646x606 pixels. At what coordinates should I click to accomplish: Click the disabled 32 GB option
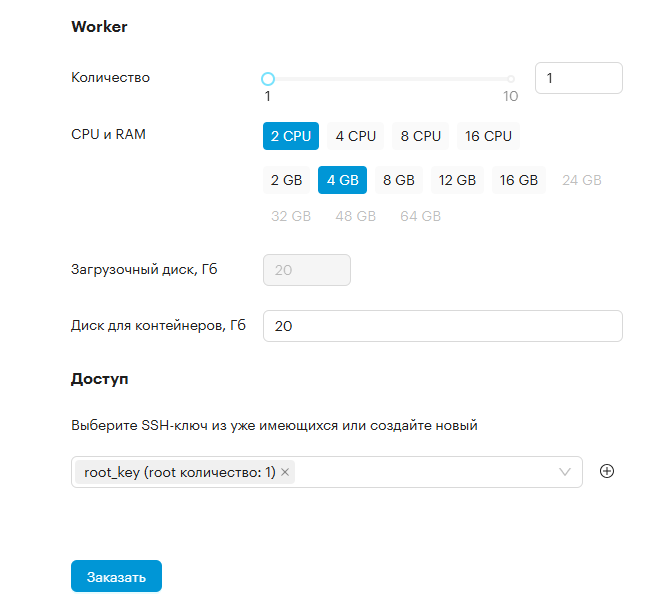pyautogui.click(x=291, y=216)
